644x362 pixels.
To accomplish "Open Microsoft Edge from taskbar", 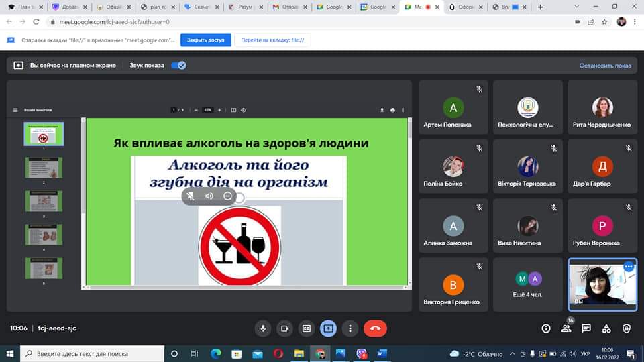I will point(215,353).
